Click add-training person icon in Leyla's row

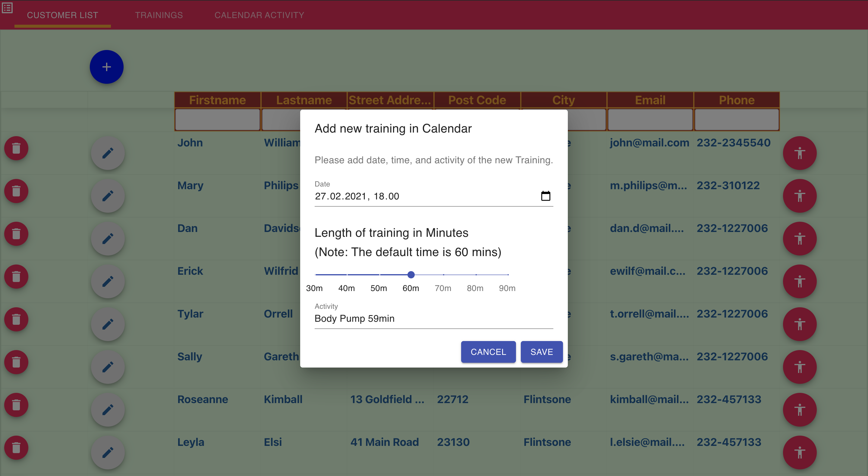pyautogui.click(x=799, y=453)
